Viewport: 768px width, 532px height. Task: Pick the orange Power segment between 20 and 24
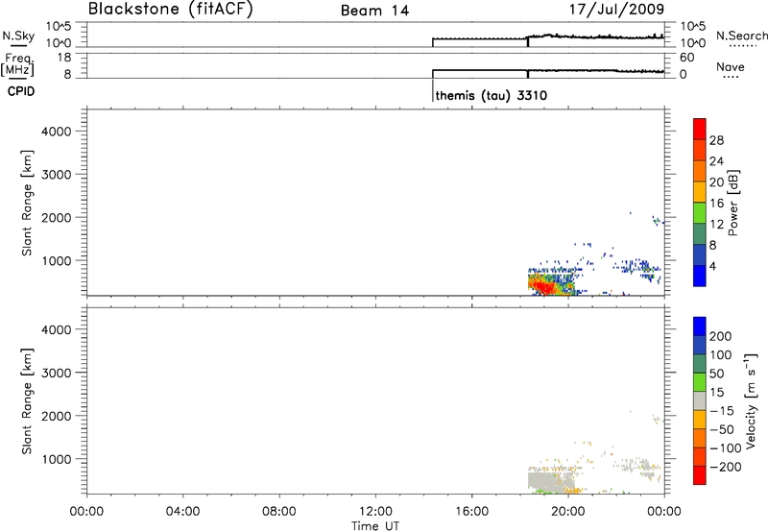[700, 171]
